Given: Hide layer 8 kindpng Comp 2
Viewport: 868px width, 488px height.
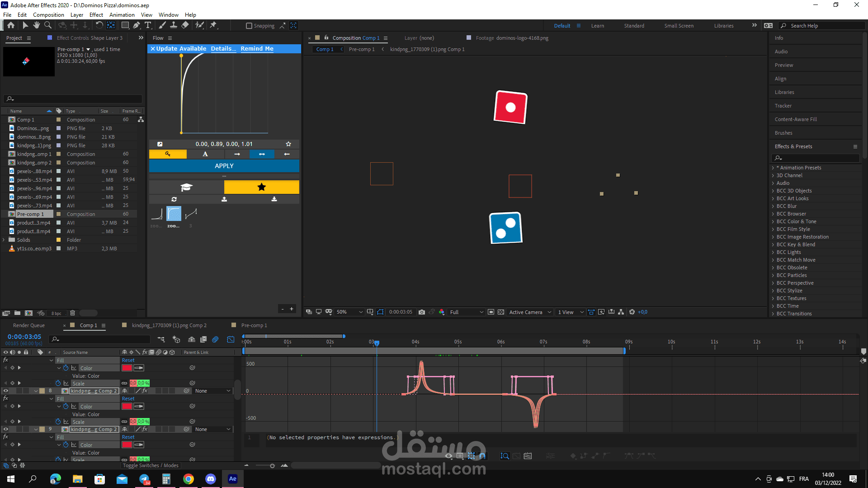Looking at the screenshot, I should [6, 391].
